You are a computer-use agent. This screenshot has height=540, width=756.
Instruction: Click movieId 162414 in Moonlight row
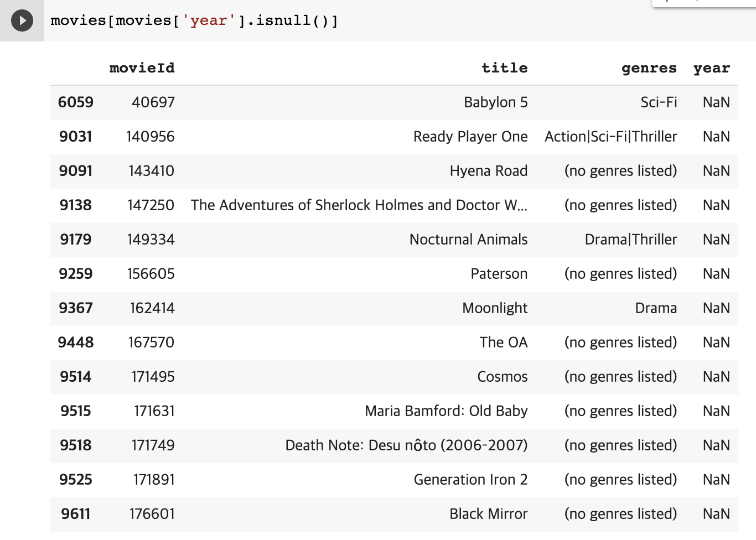click(152, 308)
